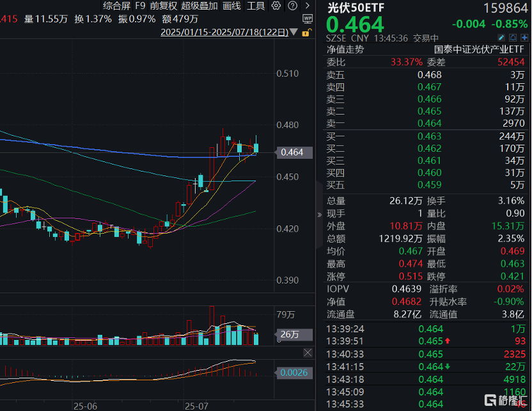Open the 前复权 adjustment dropdown
The image size is (532, 411).
[164, 6]
